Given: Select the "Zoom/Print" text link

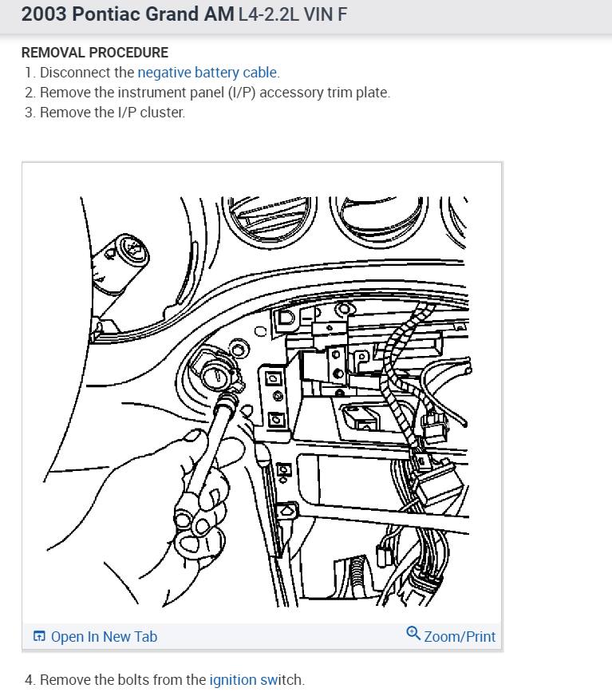Looking at the screenshot, I should (x=460, y=636).
